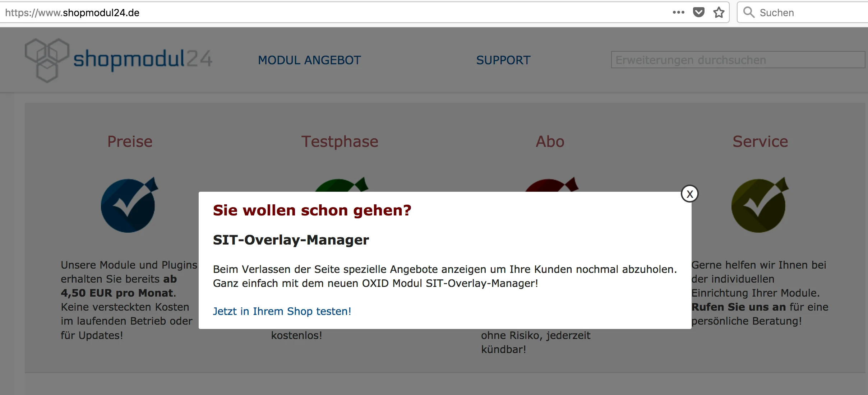Screen dimensions: 868x395
Task: Click the Testphase heading
Action: 340,141
